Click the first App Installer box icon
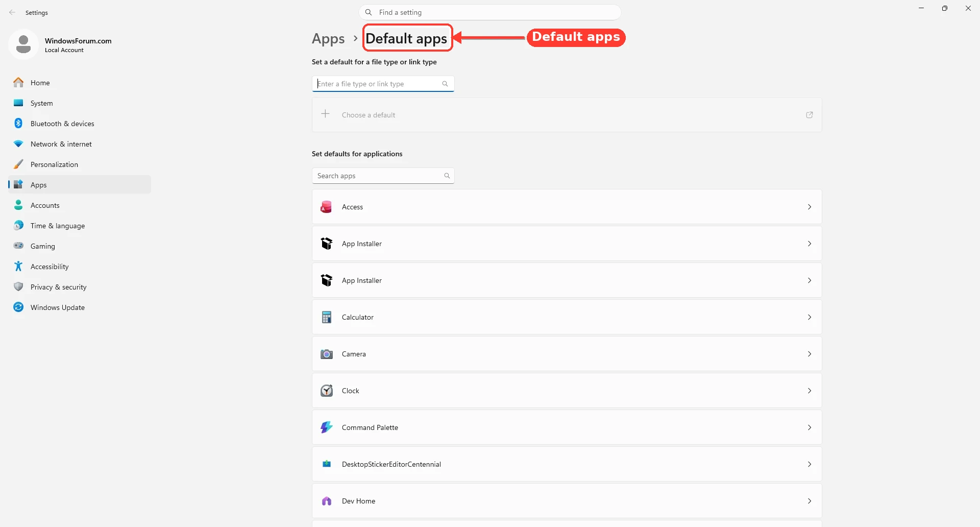Image resolution: width=980 pixels, height=527 pixels. pyautogui.click(x=327, y=244)
